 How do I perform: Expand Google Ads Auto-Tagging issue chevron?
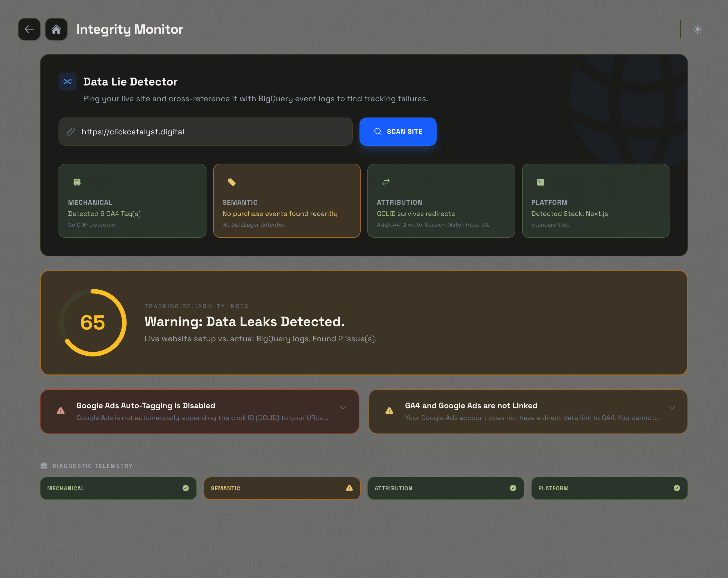(x=343, y=408)
